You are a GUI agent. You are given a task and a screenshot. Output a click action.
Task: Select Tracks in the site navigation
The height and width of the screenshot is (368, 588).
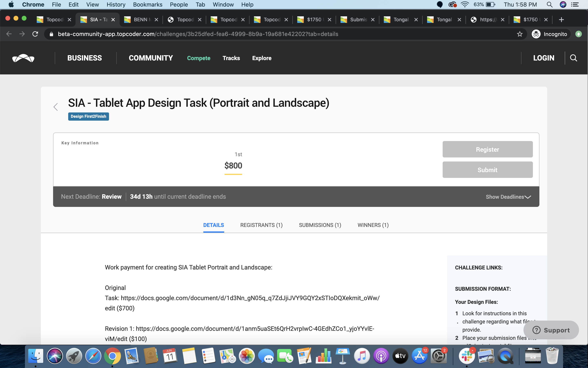[x=231, y=58]
